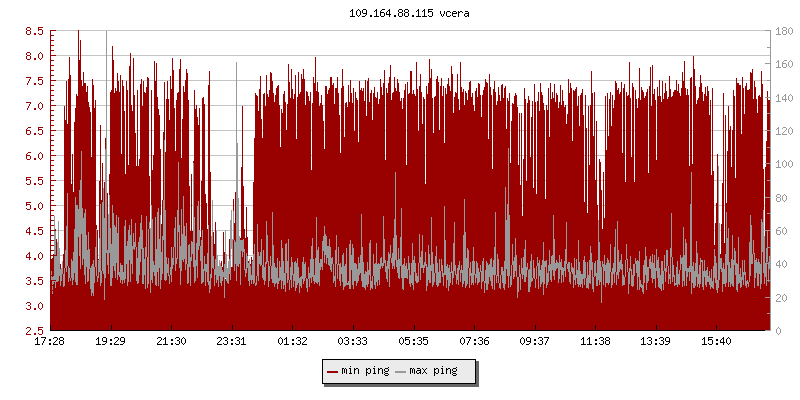800x400 pixels.
Task: Select the 2.5 value on left axis
Action: coord(34,331)
